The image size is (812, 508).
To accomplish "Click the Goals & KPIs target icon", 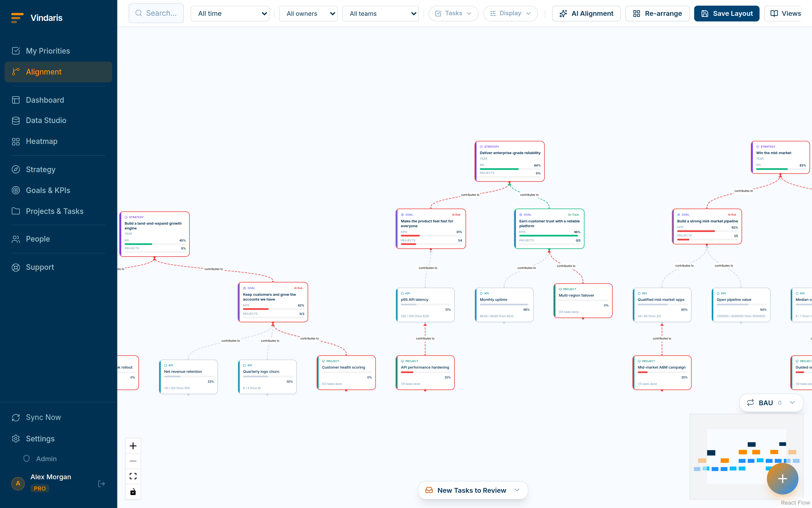I will tap(16, 190).
